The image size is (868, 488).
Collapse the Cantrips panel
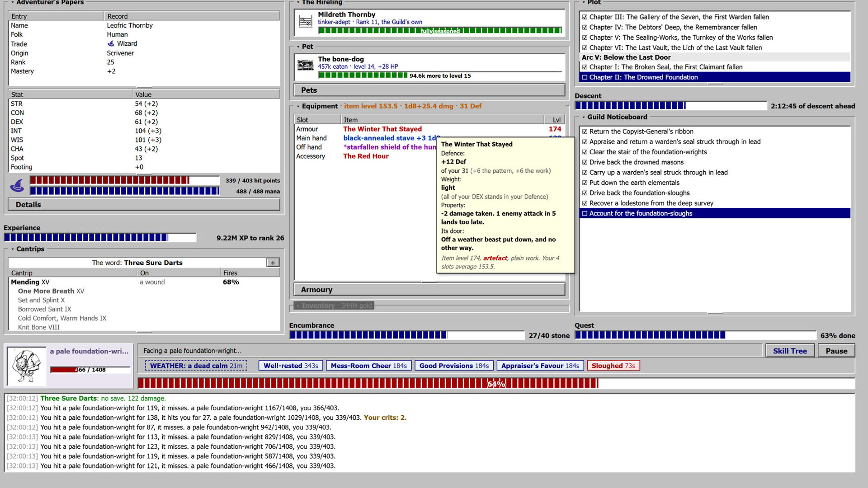[x=12, y=249]
